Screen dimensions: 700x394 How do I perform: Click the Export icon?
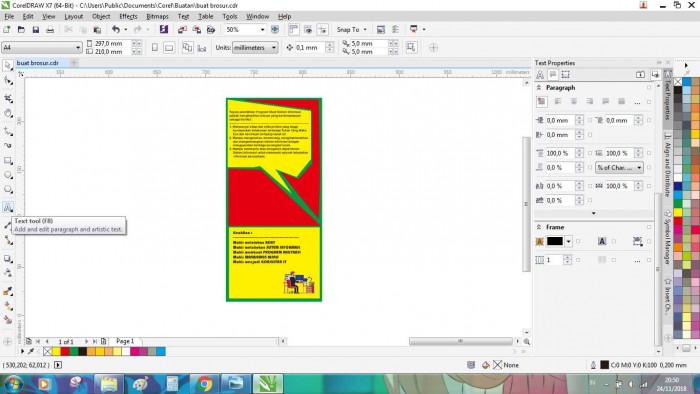(x=196, y=29)
